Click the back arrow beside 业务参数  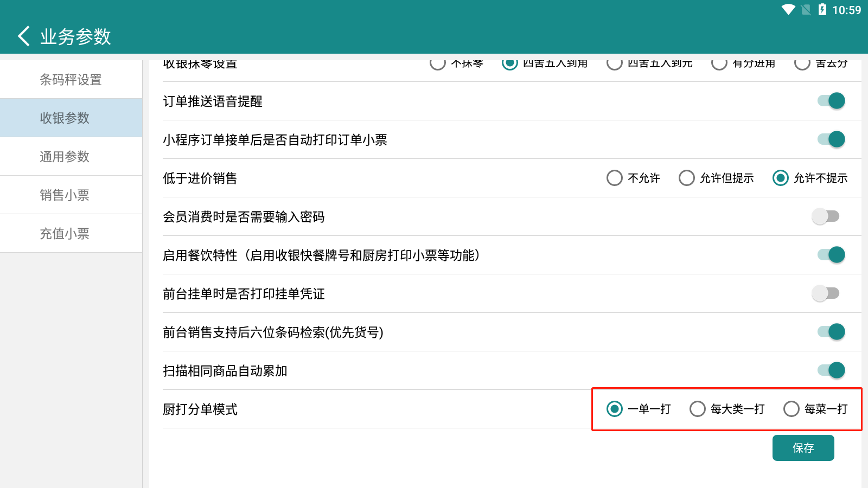[x=24, y=36]
